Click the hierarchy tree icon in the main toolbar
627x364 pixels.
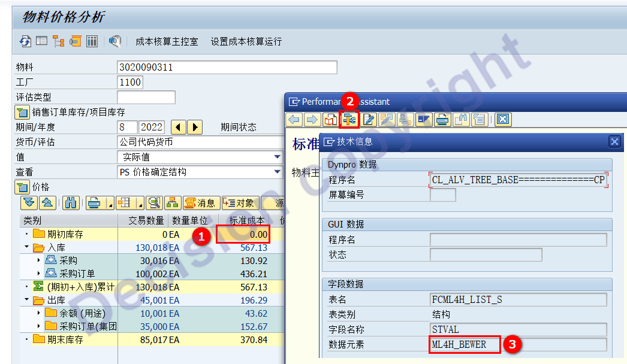(58, 41)
